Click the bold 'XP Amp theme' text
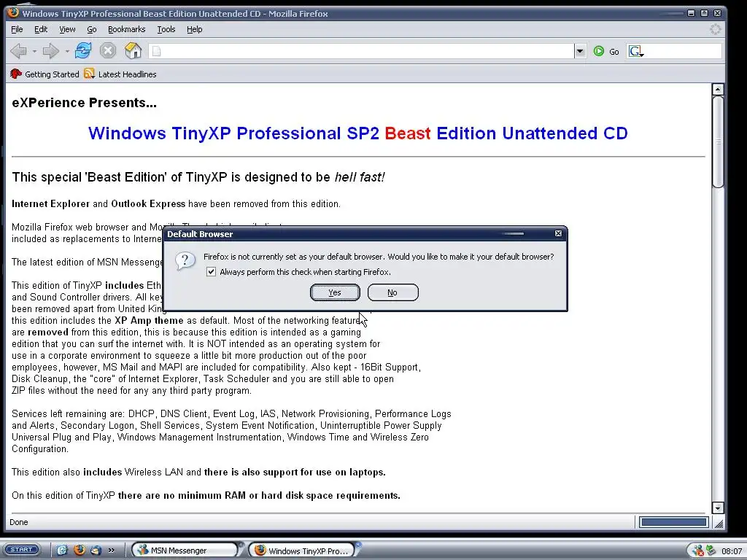The image size is (747, 560). pyautogui.click(x=149, y=321)
